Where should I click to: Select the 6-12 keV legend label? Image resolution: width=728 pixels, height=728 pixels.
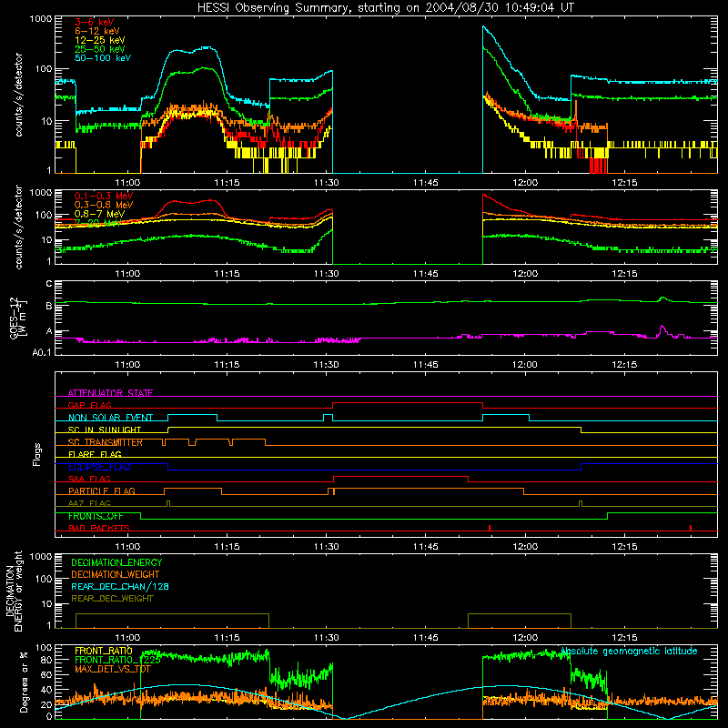pyautogui.click(x=97, y=31)
